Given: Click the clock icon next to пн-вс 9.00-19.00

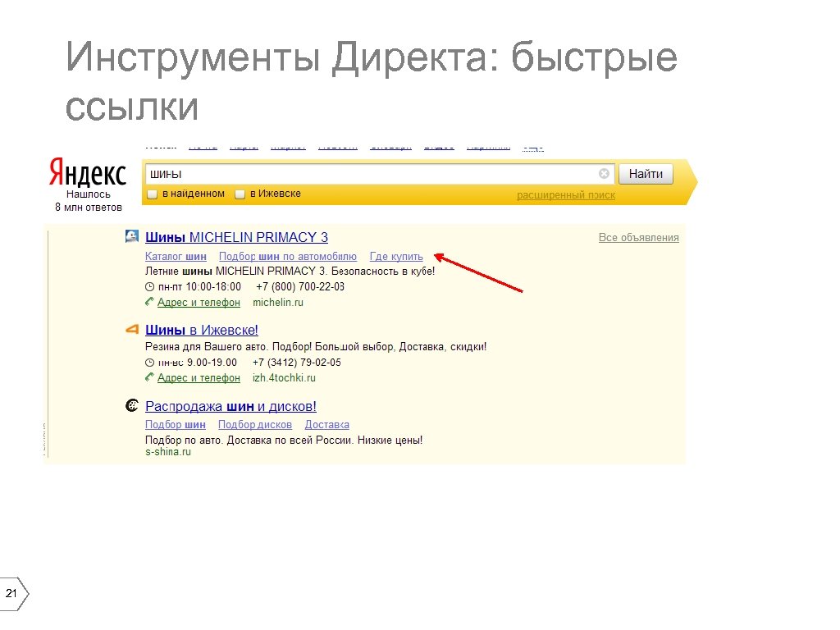Looking at the screenshot, I should 150,363.
